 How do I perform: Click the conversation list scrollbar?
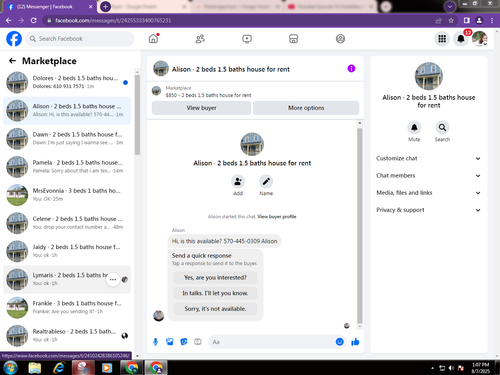point(137,115)
